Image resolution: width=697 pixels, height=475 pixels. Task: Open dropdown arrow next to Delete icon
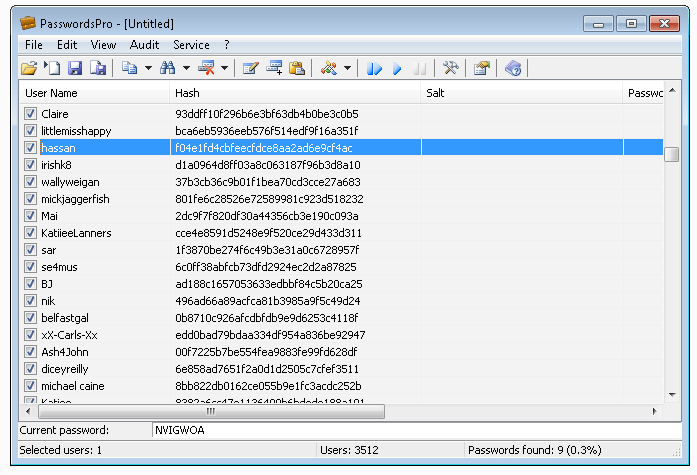pyautogui.click(x=224, y=68)
